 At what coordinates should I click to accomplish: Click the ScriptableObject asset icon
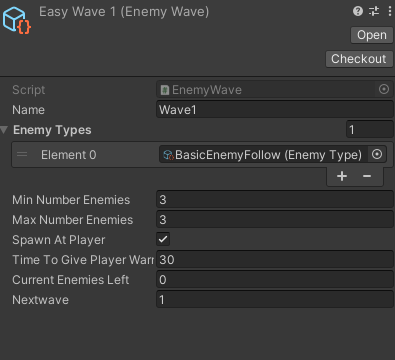pos(17,21)
